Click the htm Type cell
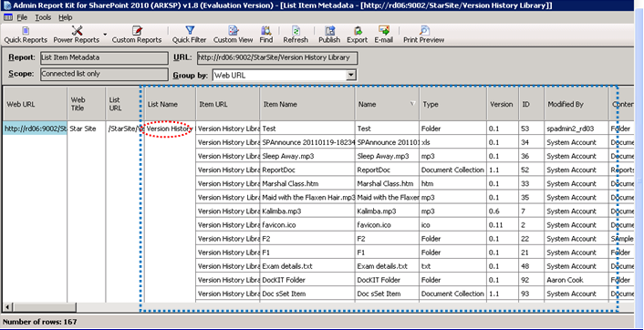644x330 pixels. click(x=453, y=183)
